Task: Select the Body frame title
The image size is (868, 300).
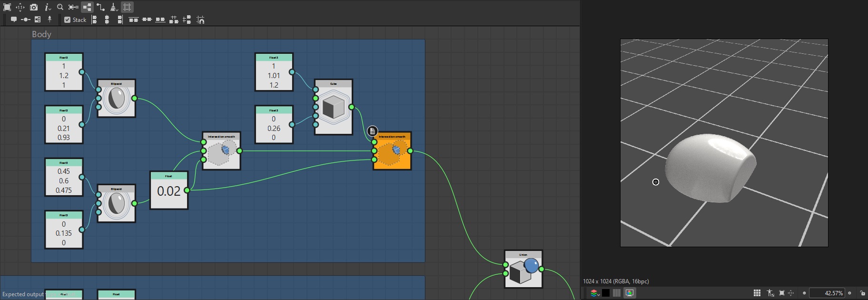Action: click(x=41, y=34)
